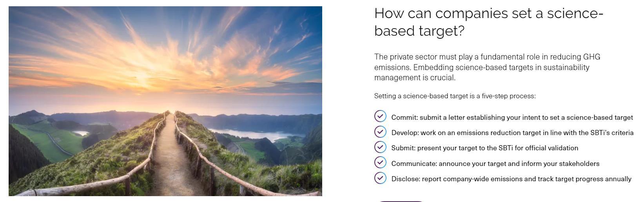Click the science-based target heading

[488, 22]
